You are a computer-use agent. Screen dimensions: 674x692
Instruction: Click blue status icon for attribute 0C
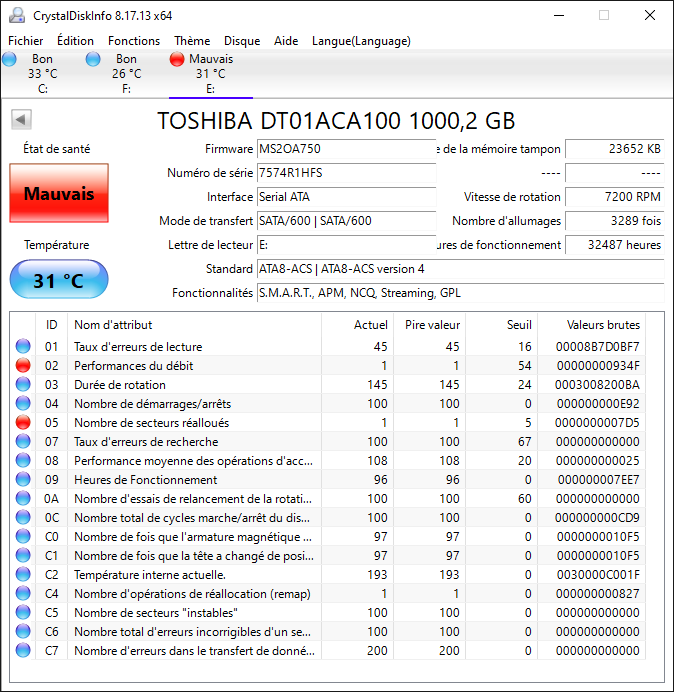click(23, 517)
